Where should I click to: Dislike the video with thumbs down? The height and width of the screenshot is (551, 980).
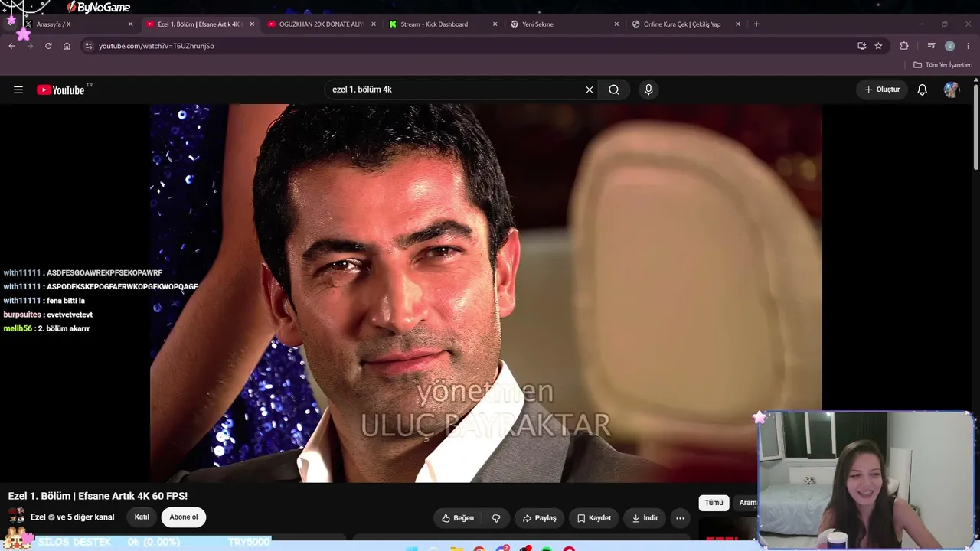[496, 518]
